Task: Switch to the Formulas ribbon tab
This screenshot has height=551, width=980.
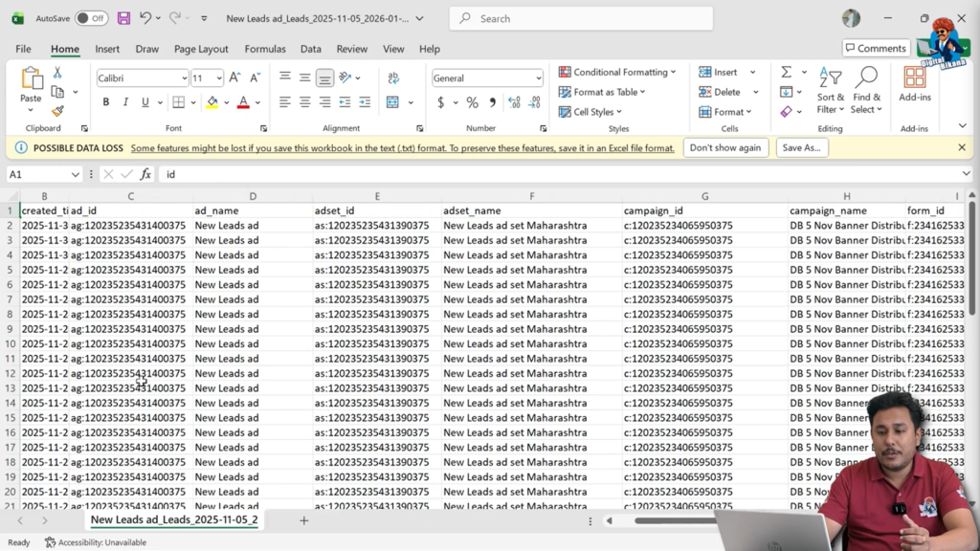Action: 265,49
